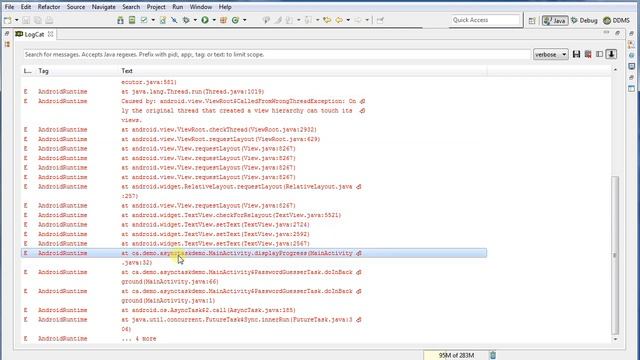Click the Clear Log icon
The height and width of the screenshot is (360, 640).
pyautogui.click(x=588, y=54)
